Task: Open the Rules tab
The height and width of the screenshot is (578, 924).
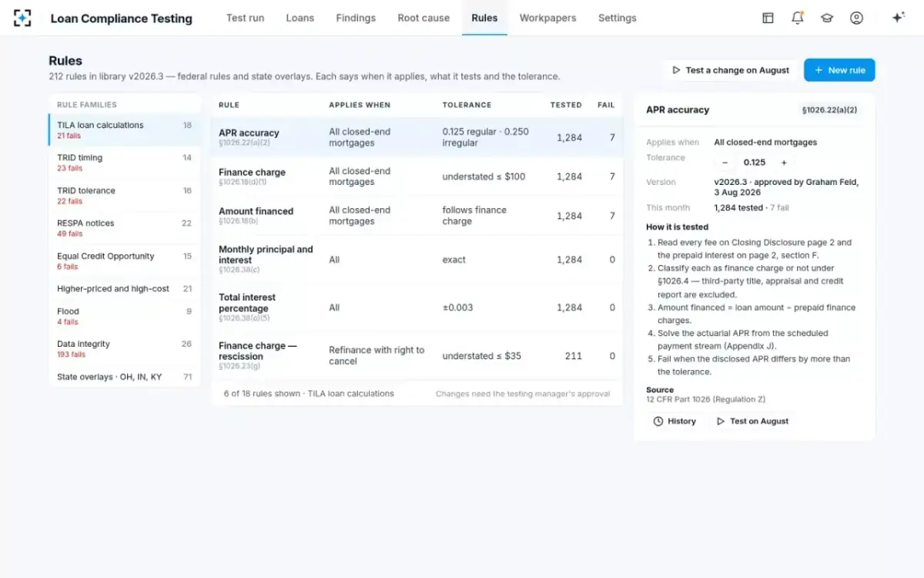Action: [484, 18]
